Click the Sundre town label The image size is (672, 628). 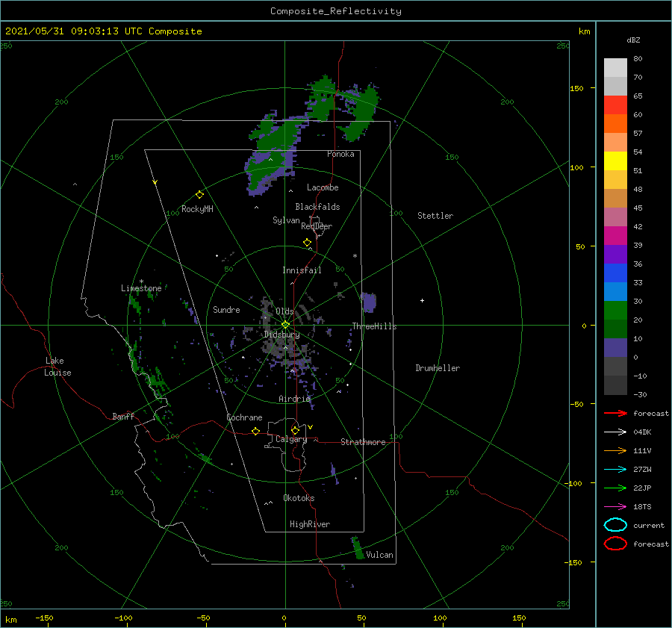tap(226, 309)
